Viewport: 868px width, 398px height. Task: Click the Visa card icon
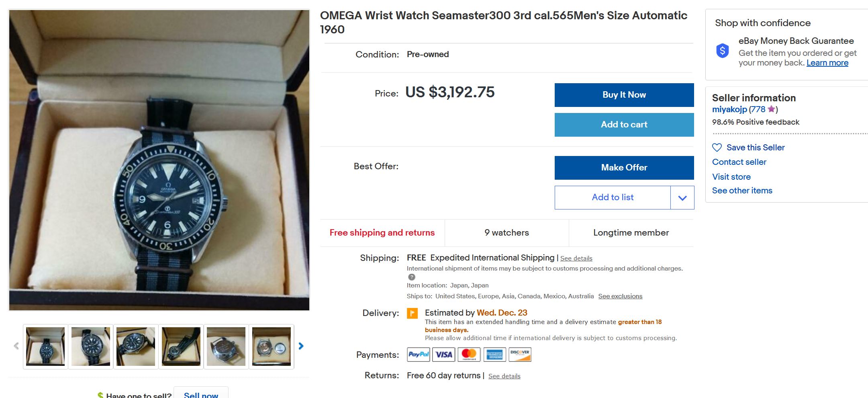tap(443, 355)
